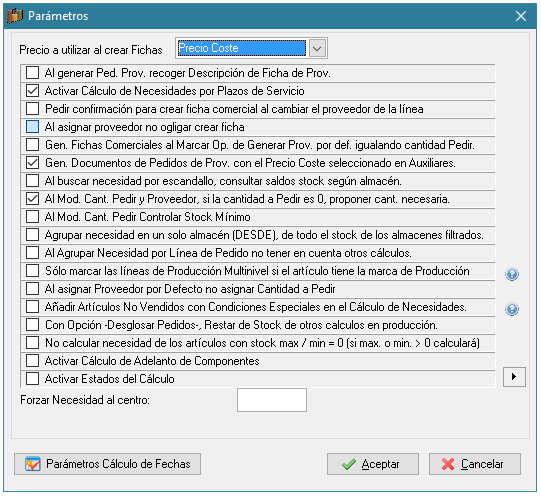Uncheck Activar Cálculo de Necesidades por Plazos de Servicio

tap(32, 91)
